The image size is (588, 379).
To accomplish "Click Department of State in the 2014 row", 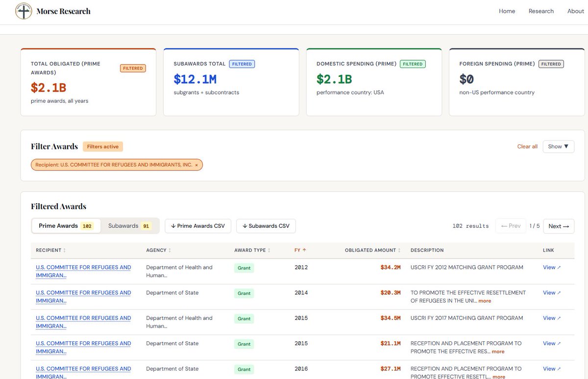I will [172, 293].
